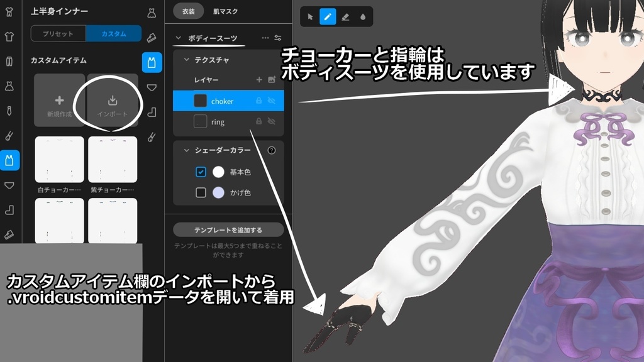Uncheck the 基本色 shader color checkbox
Image resolution: width=644 pixels, height=362 pixels.
(x=201, y=171)
